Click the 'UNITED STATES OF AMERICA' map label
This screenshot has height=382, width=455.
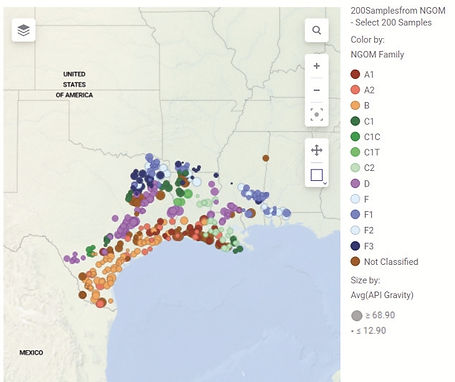[74, 85]
